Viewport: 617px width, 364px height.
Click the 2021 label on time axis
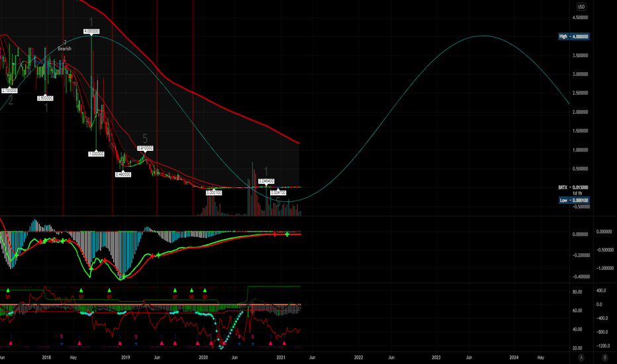pyautogui.click(x=281, y=357)
